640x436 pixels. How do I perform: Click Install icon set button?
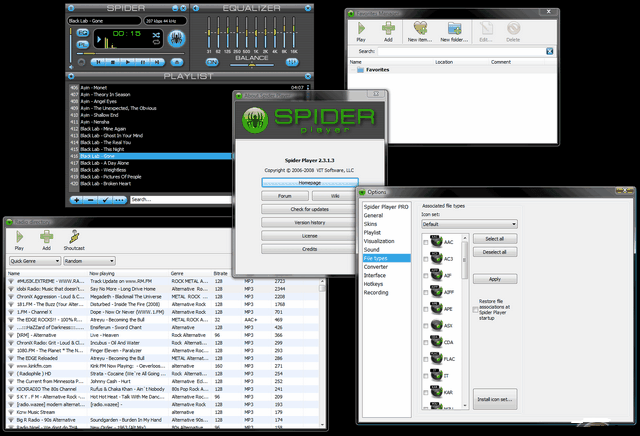pyautogui.click(x=495, y=399)
